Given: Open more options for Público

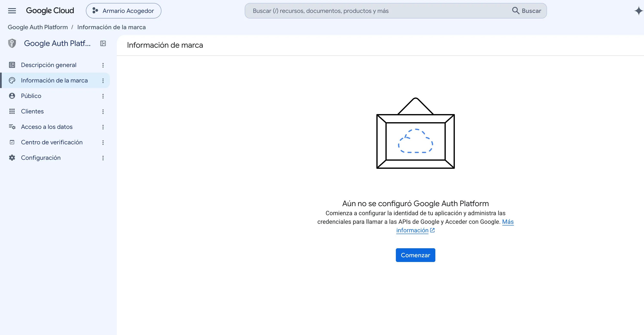Looking at the screenshot, I should click(103, 96).
